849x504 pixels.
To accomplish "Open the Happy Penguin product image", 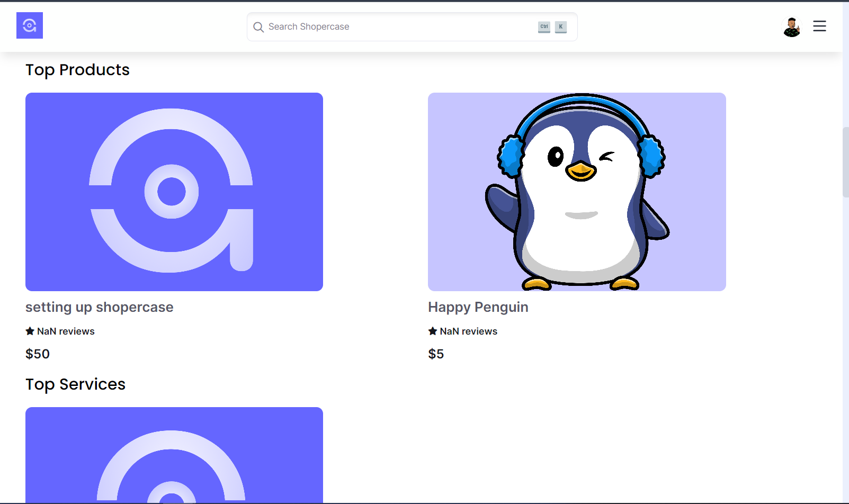I will click(577, 192).
